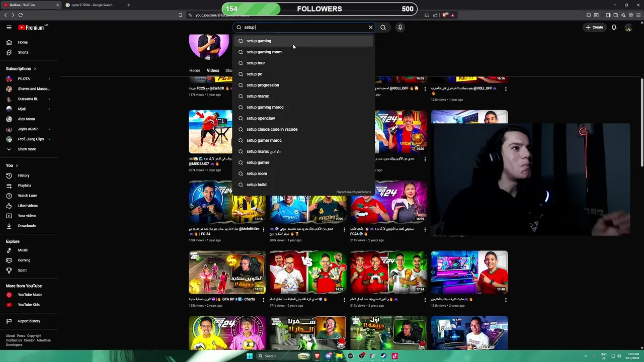The image size is (644, 362).
Task: Open Liked videos in the sidebar
Action: pyautogui.click(x=29, y=206)
